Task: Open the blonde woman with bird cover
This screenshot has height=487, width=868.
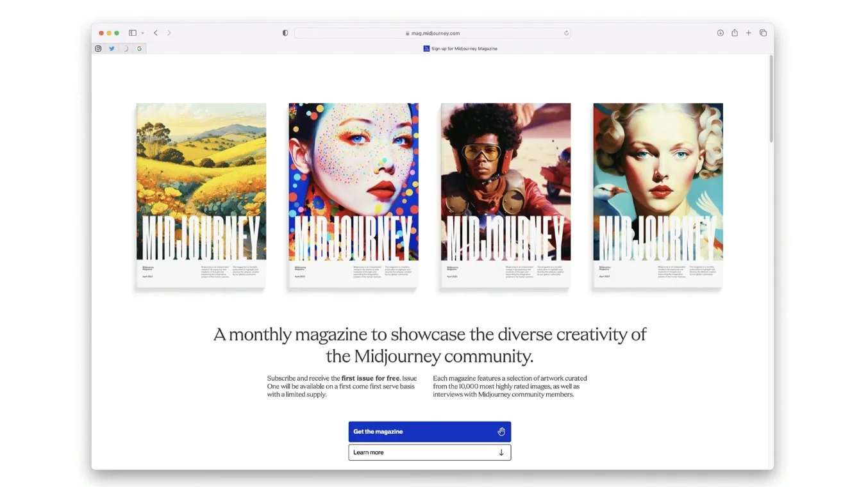Action: [658, 196]
